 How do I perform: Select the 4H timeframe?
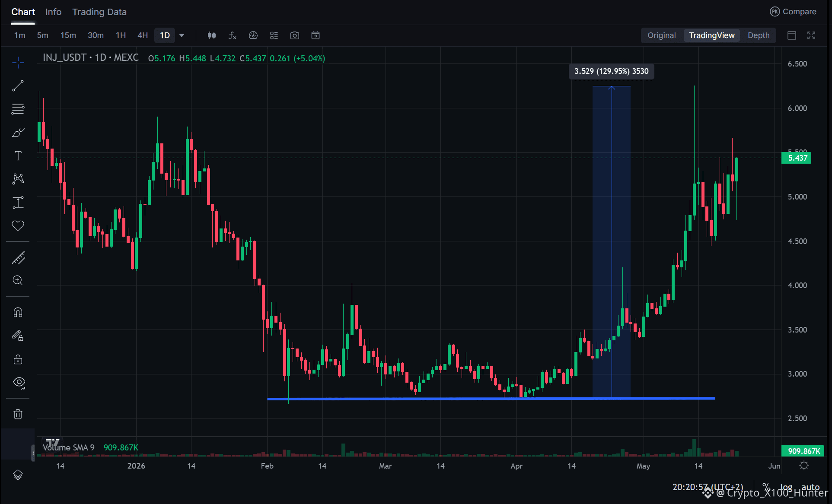pyautogui.click(x=143, y=35)
